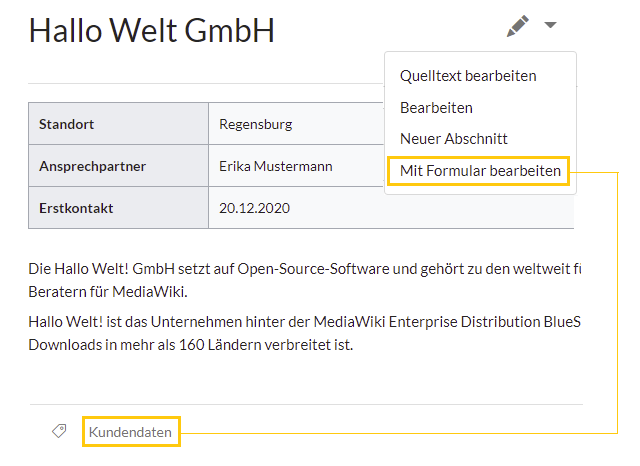Choose Bearbeiten from the edit menu
The image size is (640, 466).
click(436, 108)
